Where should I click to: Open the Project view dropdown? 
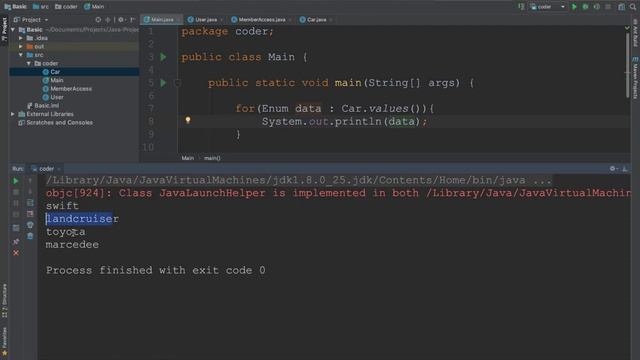pos(31,20)
